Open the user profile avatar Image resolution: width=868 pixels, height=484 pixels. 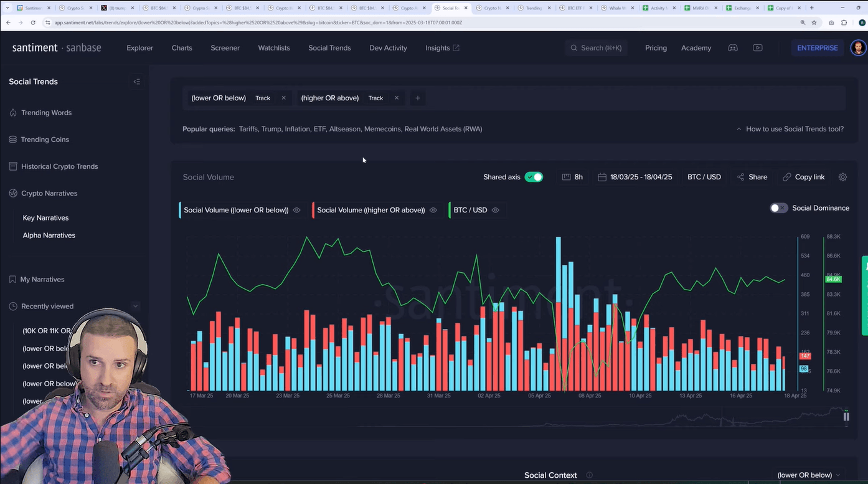click(x=858, y=48)
